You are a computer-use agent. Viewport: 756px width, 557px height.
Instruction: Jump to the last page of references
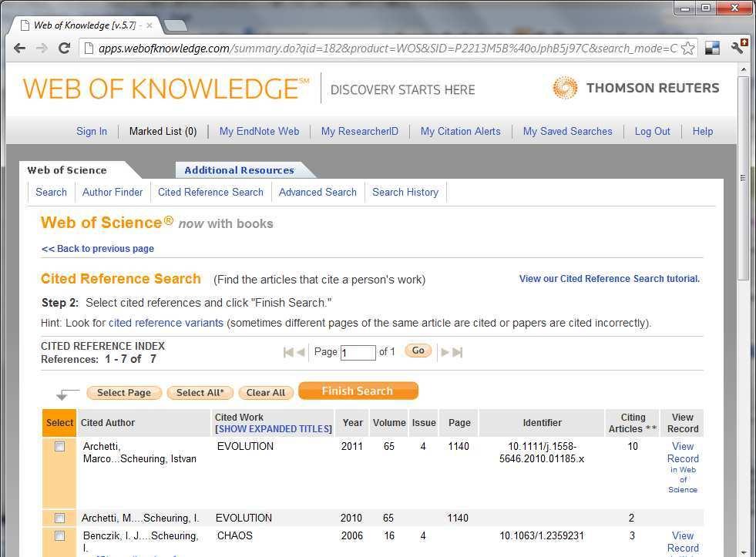tap(458, 352)
